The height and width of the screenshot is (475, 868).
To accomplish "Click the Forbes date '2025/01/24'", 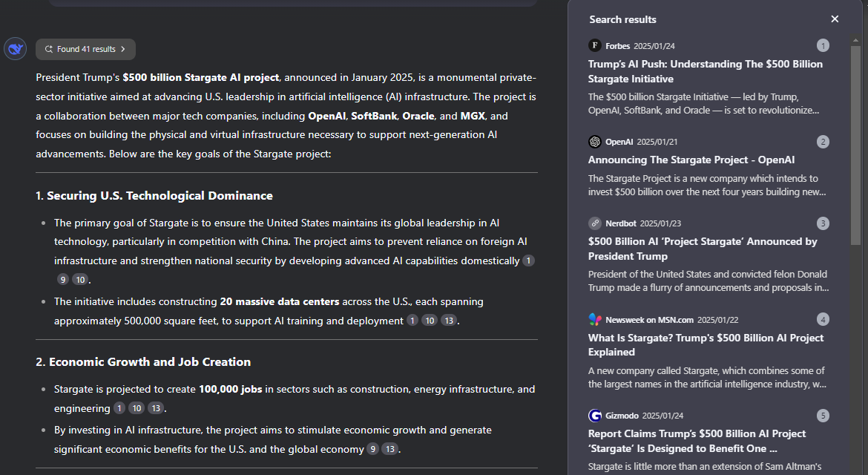I will coord(654,46).
